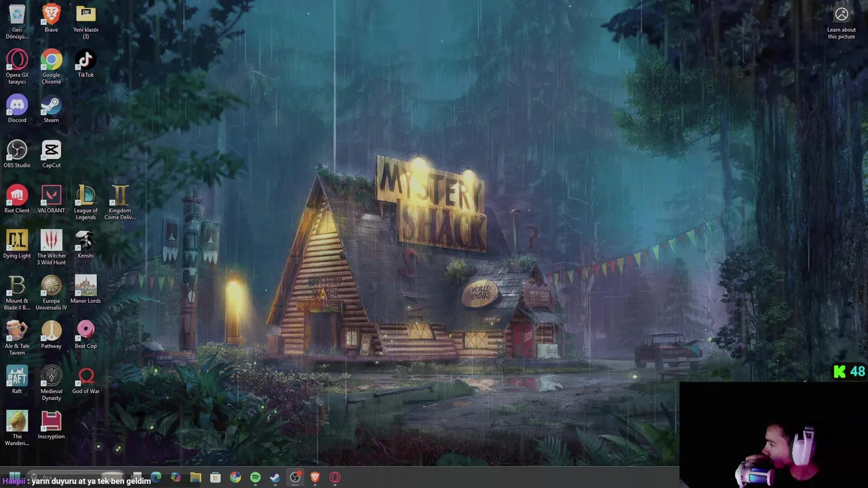Switch to OBS Studio on the taskbar
The width and height of the screenshot is (868, 488).
pos(295,477)
